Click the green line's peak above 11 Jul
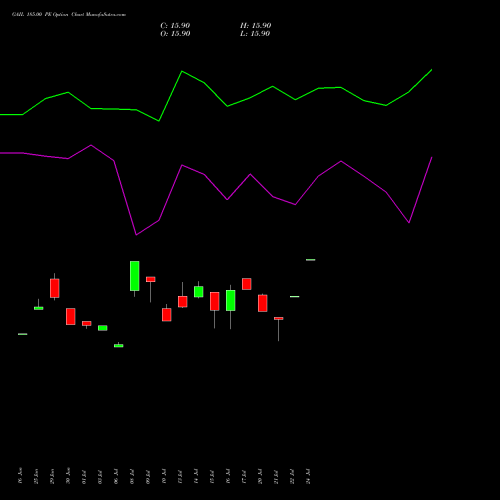The image size is (500, 500). (x=182, y=71)
